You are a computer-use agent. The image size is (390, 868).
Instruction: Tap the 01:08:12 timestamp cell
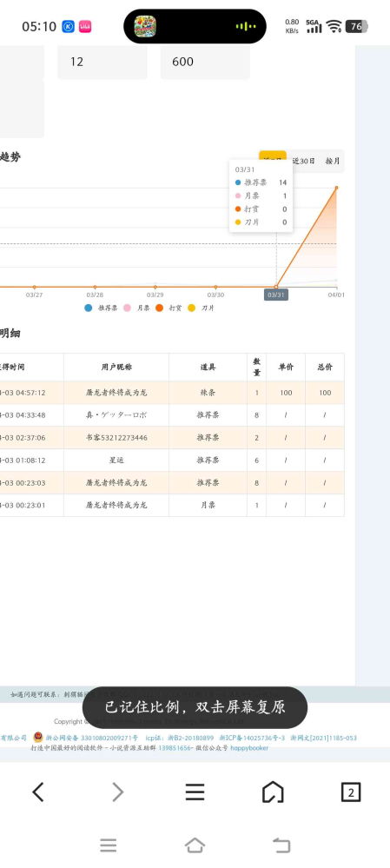pyautogui.click(x=31, y=460)
